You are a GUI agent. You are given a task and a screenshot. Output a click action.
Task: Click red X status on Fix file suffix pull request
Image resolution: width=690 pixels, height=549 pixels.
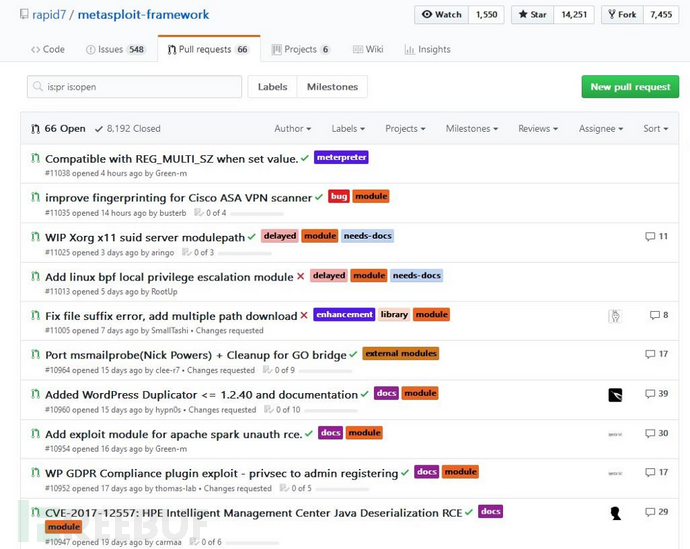tap(304, 315)
